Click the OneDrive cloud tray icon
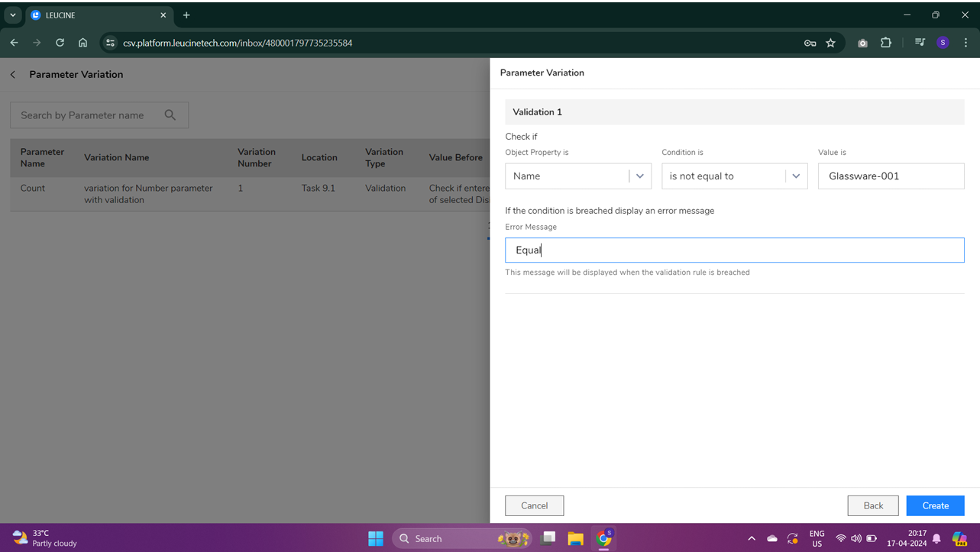 pos(772,538)
